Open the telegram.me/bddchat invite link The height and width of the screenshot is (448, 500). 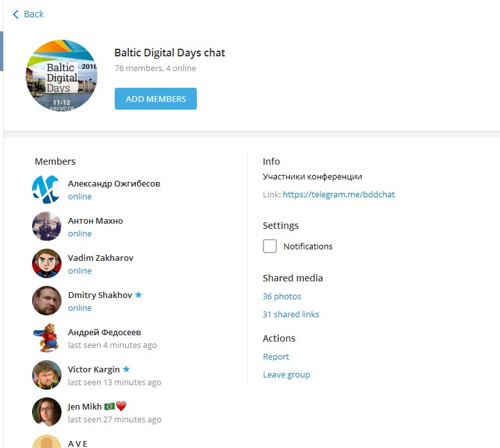point(338,194)
